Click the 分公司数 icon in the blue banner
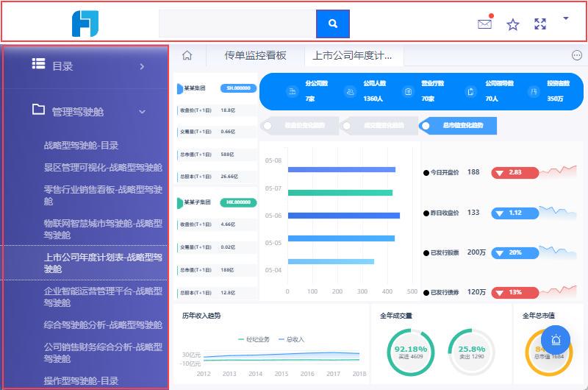588x390 pixels. pos(292,91)
